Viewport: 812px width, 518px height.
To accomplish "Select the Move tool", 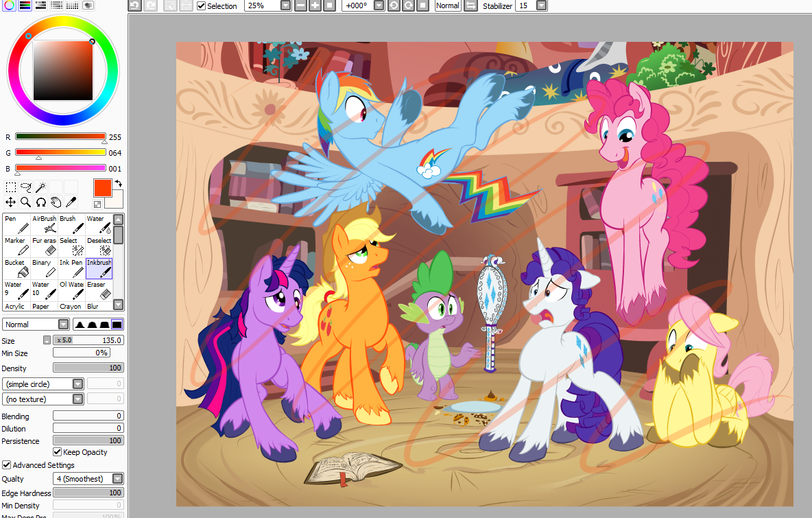I will click(x=10, y=202).
